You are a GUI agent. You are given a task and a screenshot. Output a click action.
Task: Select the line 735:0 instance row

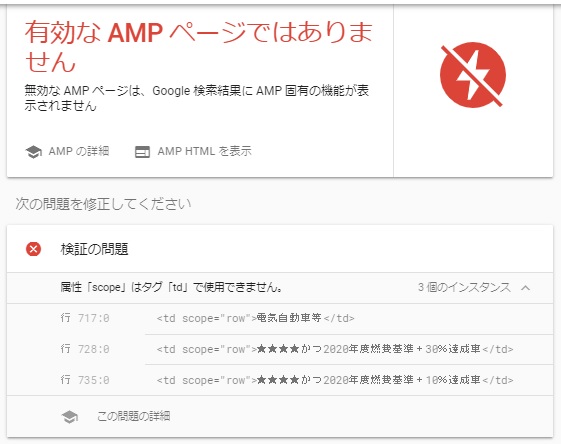280,380
